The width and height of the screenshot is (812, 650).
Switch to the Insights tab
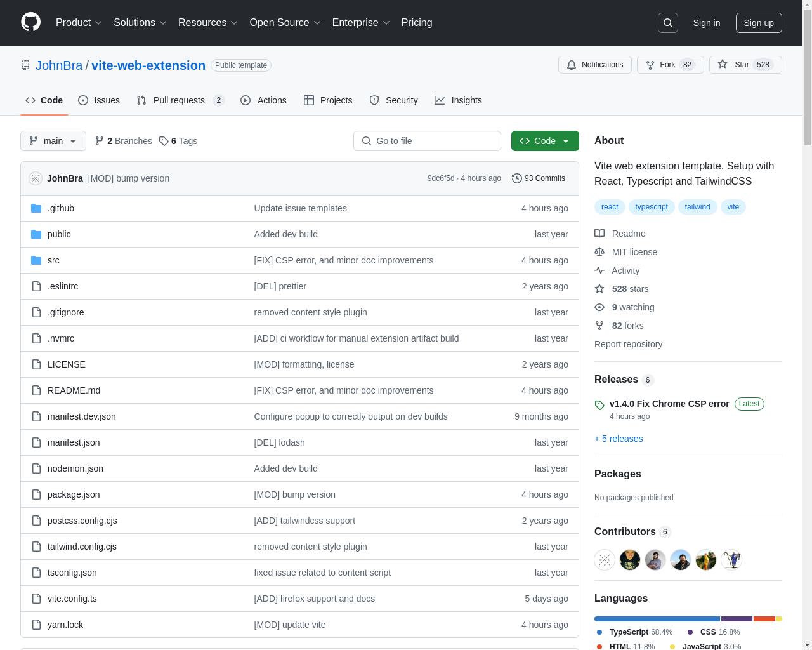[x=458, y=100]
